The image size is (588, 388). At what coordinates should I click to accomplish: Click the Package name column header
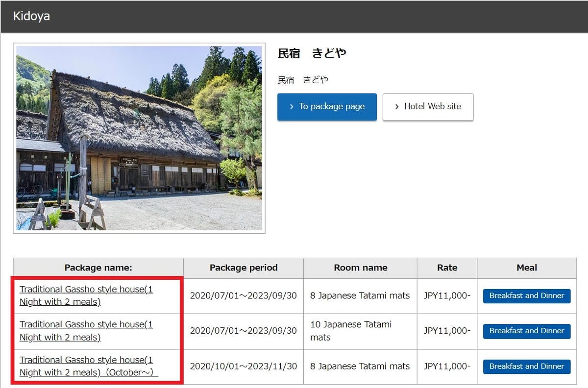click(x=97, y=267)
